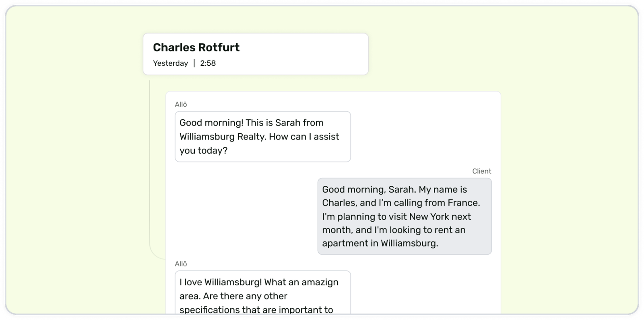Image resolution: width=644 pixels, height=320 pixels.
Task: Select the Yesterday date label
Action: (170, 63)
